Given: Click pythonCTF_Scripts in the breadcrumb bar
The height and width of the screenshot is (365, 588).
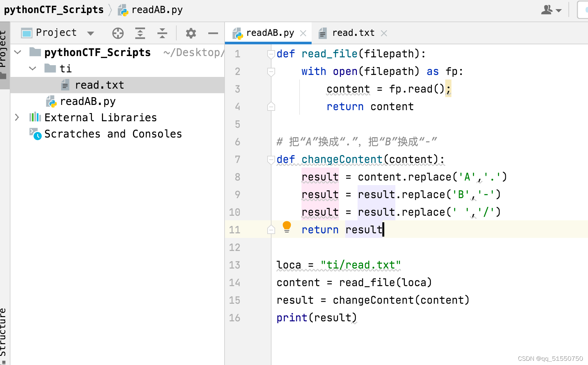Looking at the screenshot, I should [54, 10].
